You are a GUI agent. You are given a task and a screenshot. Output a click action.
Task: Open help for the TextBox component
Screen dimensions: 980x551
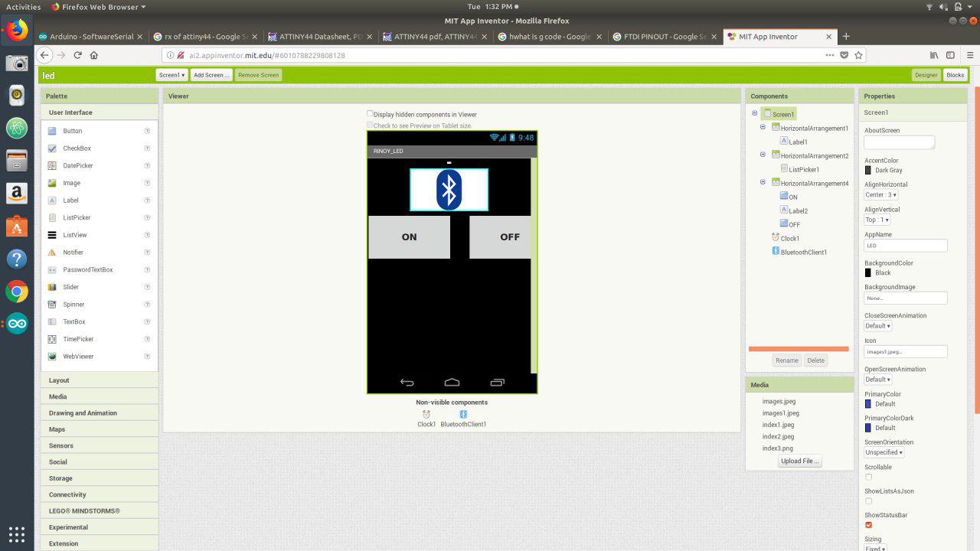click(x=147, y=321)
